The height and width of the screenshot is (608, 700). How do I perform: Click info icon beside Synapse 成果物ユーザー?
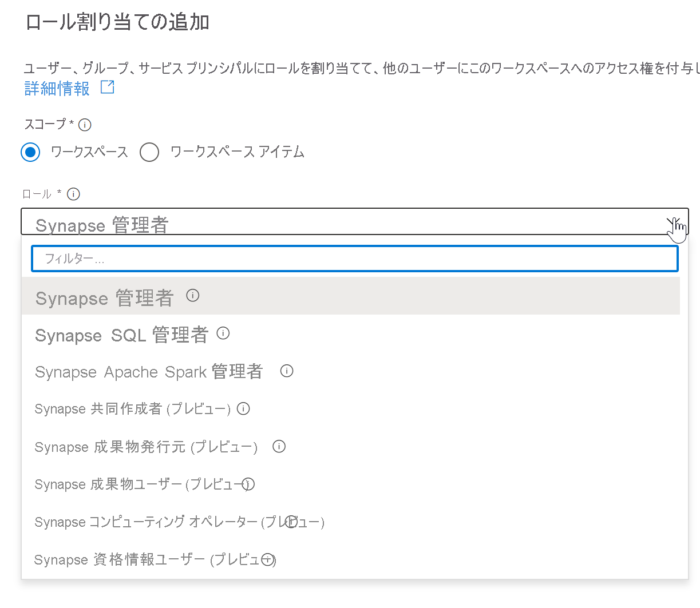click(x=248, y=484)
